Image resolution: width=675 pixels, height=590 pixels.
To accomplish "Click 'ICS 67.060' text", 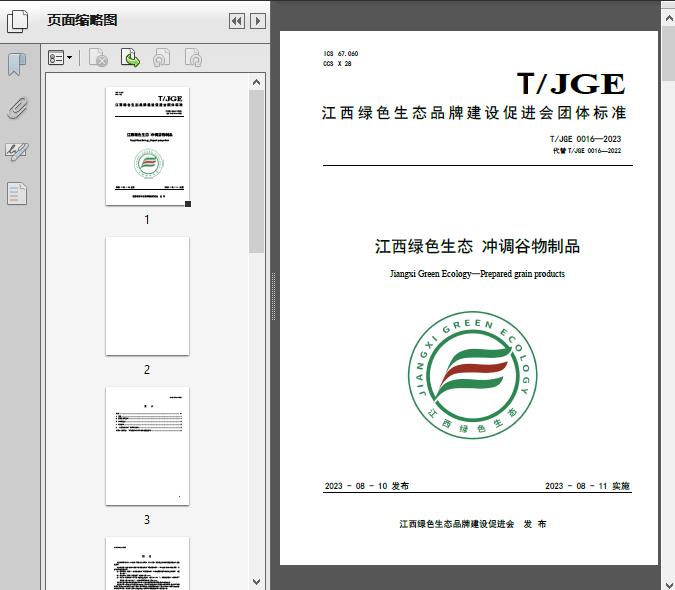I will 341,53.
